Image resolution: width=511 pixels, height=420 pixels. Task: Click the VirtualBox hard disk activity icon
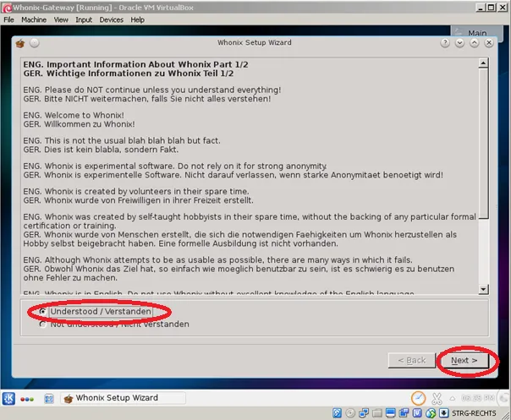point(337,413)
